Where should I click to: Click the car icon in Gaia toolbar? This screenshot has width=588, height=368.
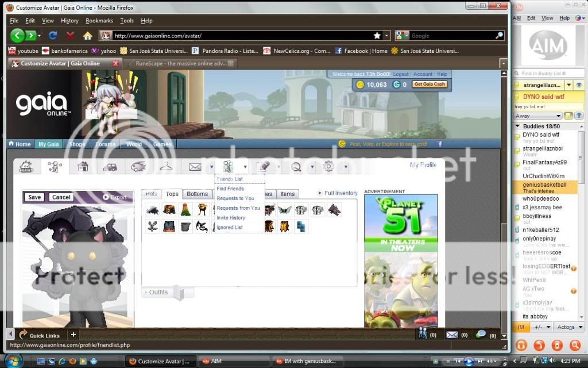(x=110, y=167)
